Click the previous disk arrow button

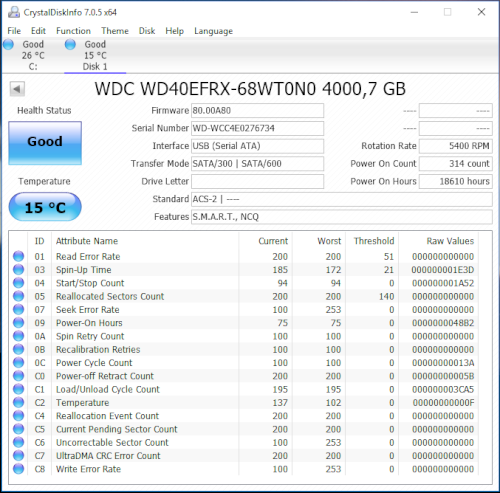tap(17, 89)
